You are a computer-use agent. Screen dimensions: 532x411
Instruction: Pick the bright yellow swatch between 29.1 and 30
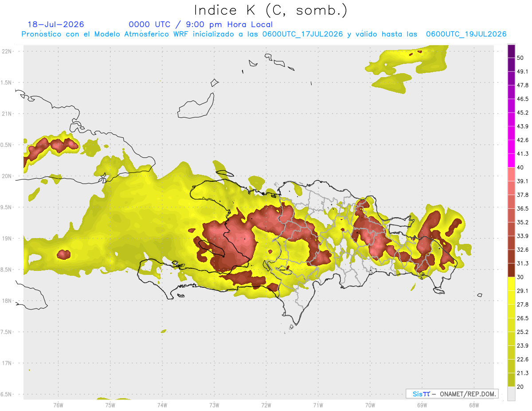[511, 284]
